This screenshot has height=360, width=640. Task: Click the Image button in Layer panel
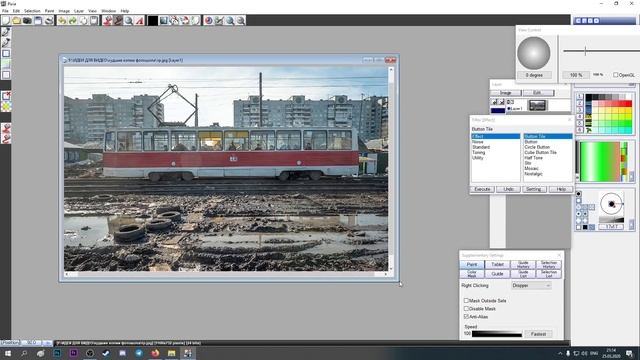(x=506, y=93)
